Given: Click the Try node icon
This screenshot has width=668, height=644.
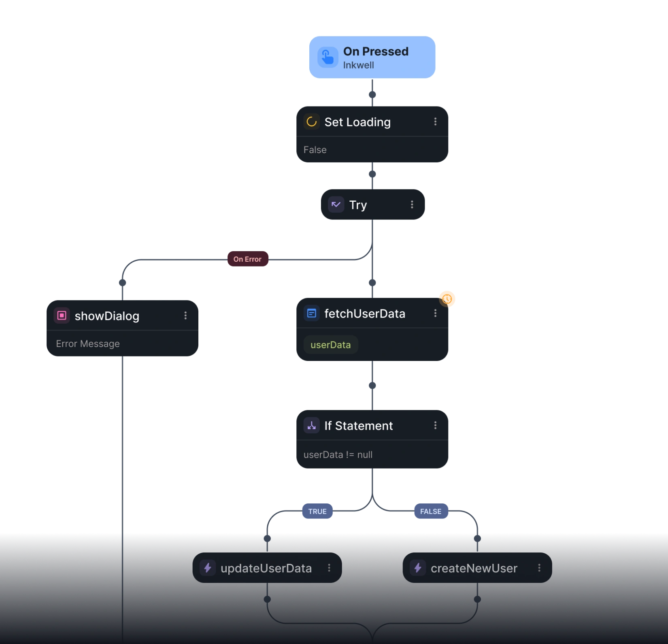Looking at the screenshot, I should tap(336, 205).
